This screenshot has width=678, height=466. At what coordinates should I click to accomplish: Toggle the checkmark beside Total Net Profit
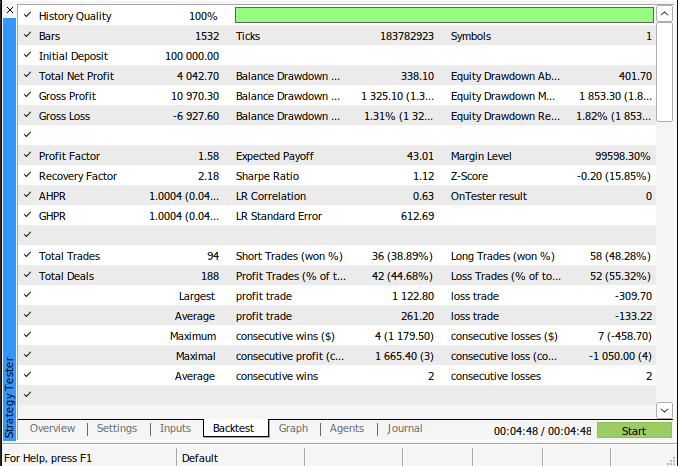click(28, 75)
